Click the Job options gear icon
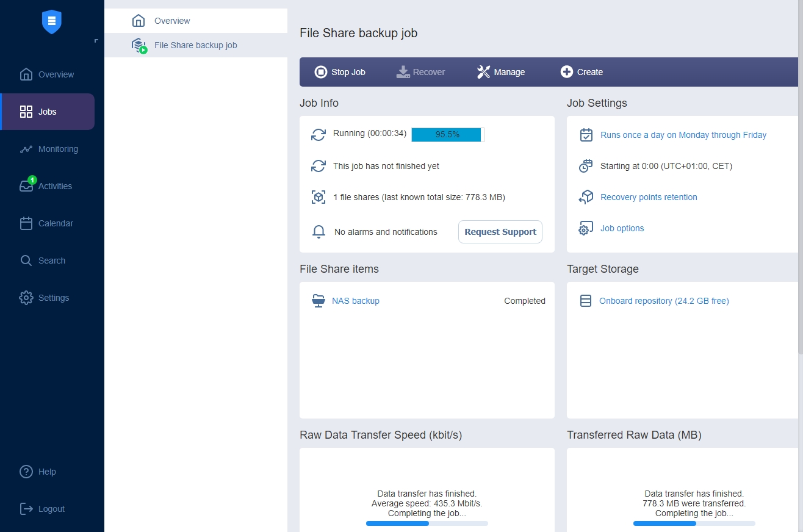803x532 pixels. [586, 228]
